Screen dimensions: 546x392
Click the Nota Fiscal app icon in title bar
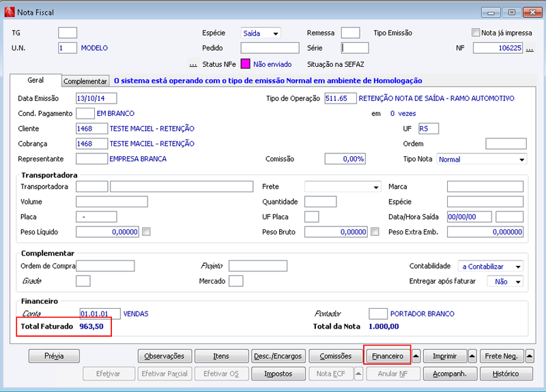click(10, 12)
